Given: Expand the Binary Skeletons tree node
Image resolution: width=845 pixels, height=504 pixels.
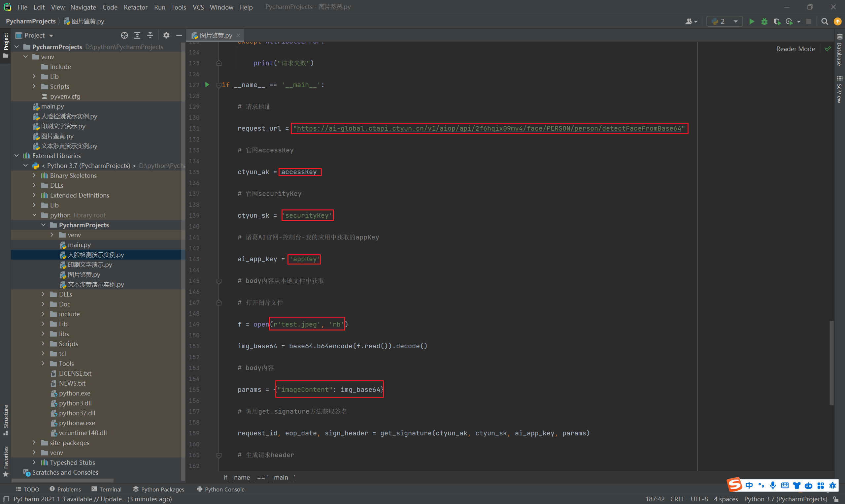Looking at the screenshot, I should click(x=34, y=175).
